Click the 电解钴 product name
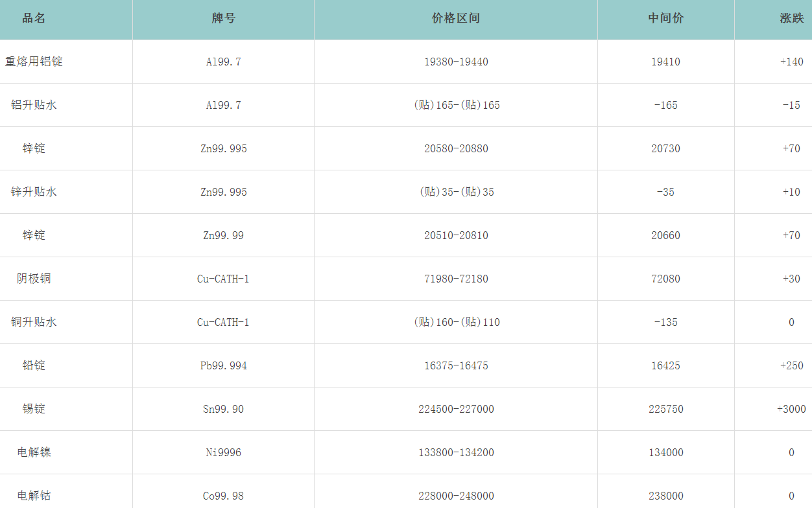This screenshot has height=508, width=812. pyautogui.click(x=34, y=496)
